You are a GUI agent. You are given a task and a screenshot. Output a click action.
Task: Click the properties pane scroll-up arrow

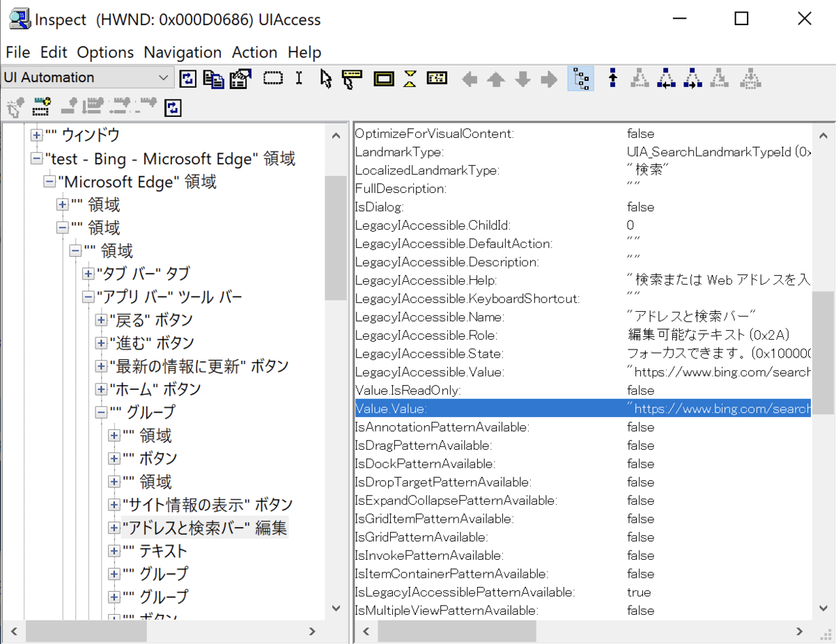coord(823,135)
